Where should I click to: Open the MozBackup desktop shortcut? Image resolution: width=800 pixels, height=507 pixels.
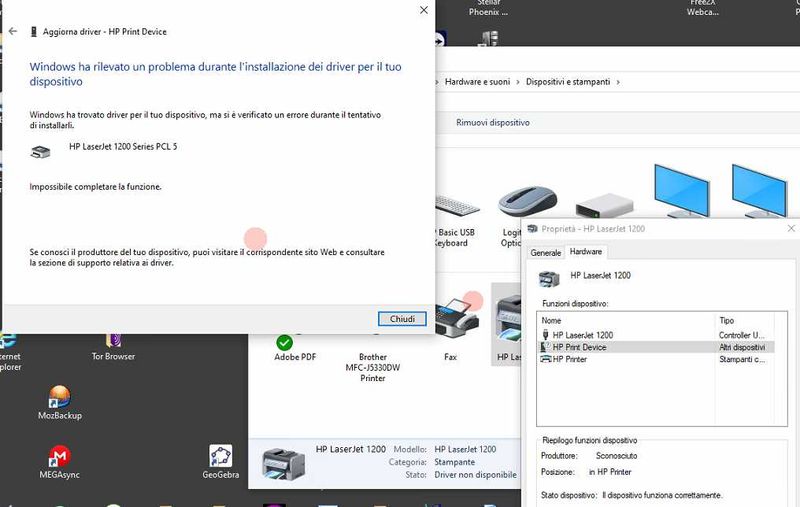pyautogui.click(x=60, y=403)
